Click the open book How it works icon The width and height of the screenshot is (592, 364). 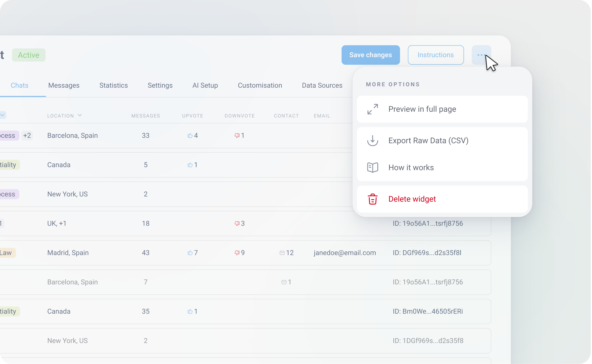coord(372,168)
